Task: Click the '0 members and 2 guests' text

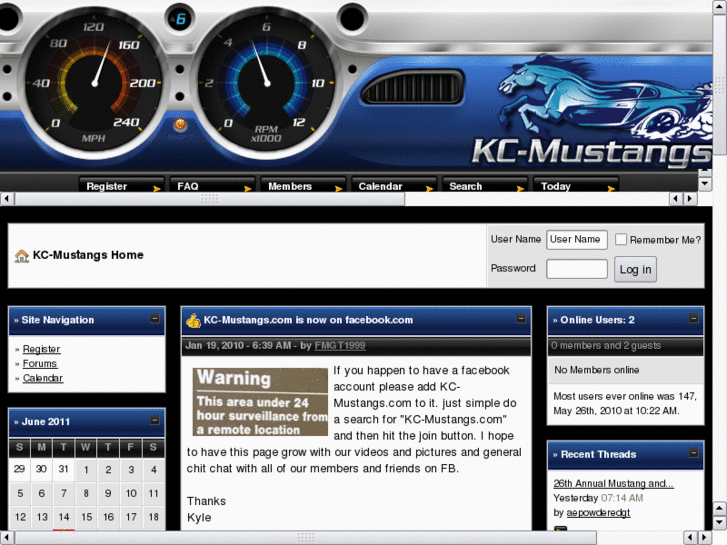Action: (x=606, y=346)
